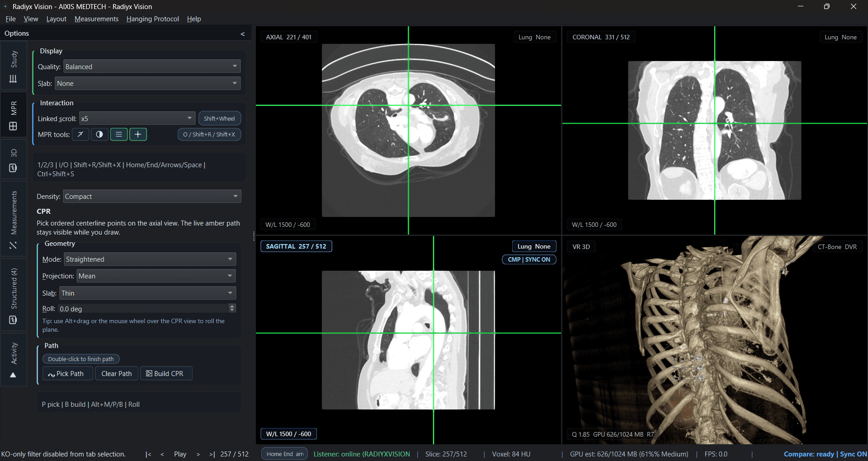Select the MPR arrow measurement tool
The height and width of the screenshot is (461, 868).
(80, 134)
